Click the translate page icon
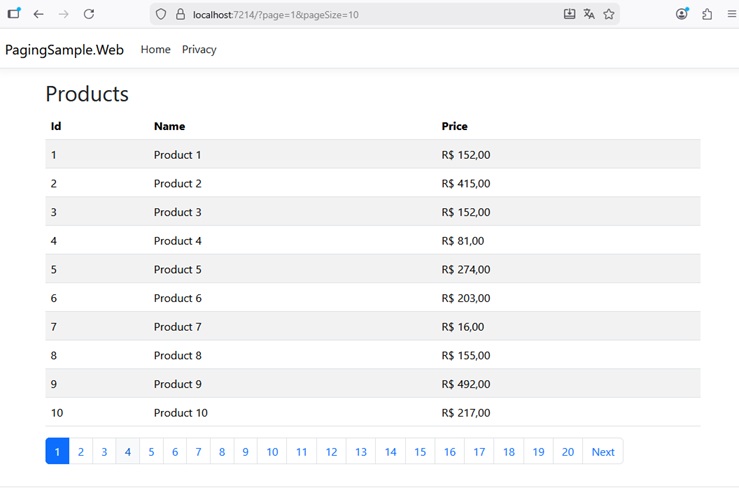This screenshot has width=739, height=504. [589, 15]
